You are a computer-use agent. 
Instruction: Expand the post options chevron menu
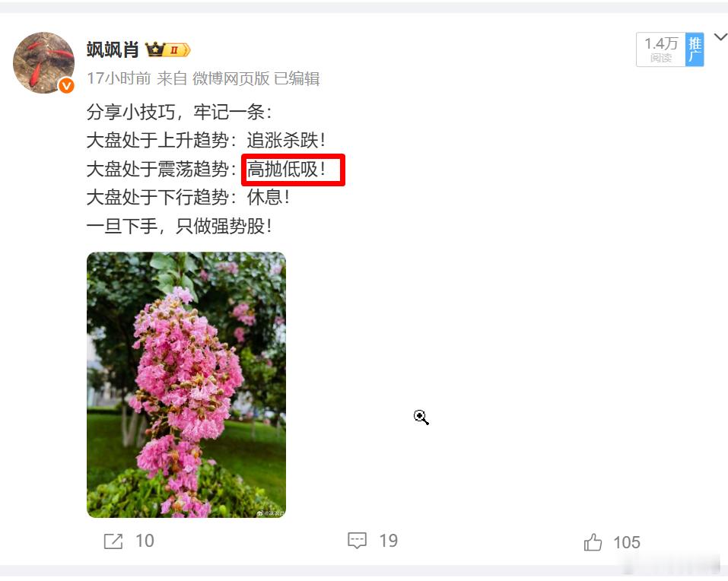click(720, 37)
